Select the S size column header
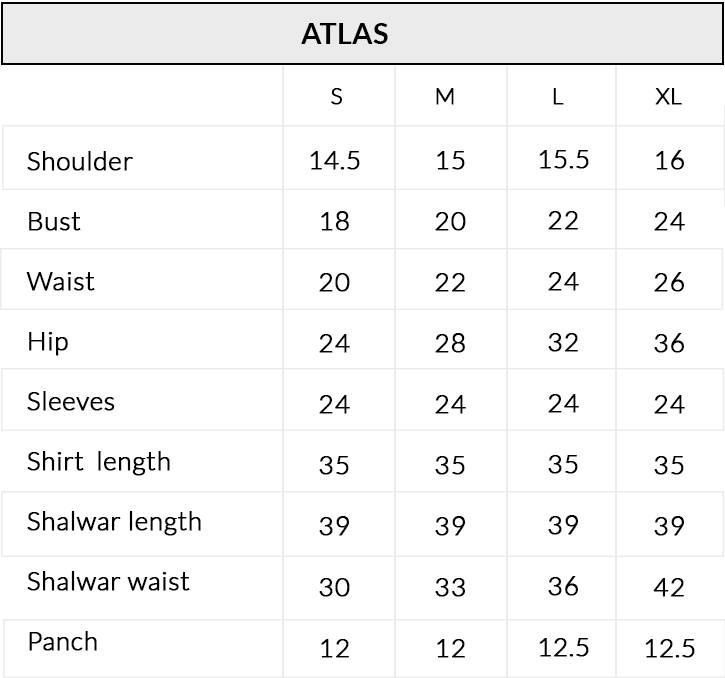This screenshot has height=678, width=725. (336, 97)
